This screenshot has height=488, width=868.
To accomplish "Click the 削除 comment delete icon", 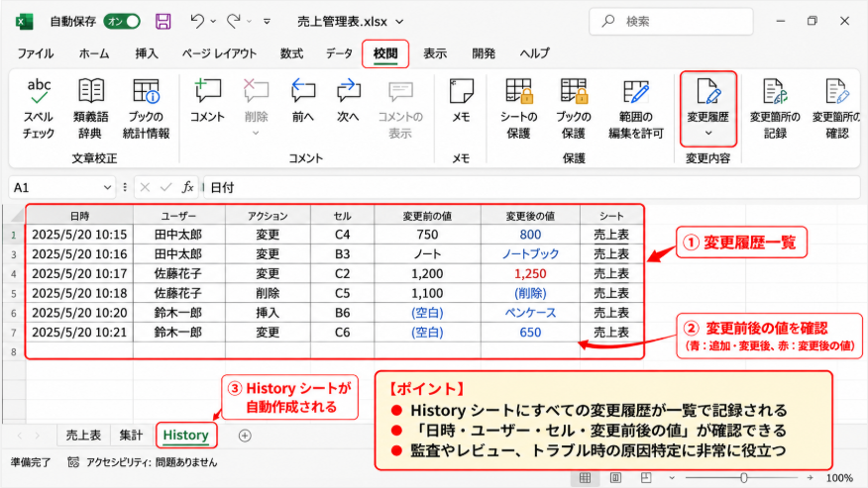I will point(256,92).
